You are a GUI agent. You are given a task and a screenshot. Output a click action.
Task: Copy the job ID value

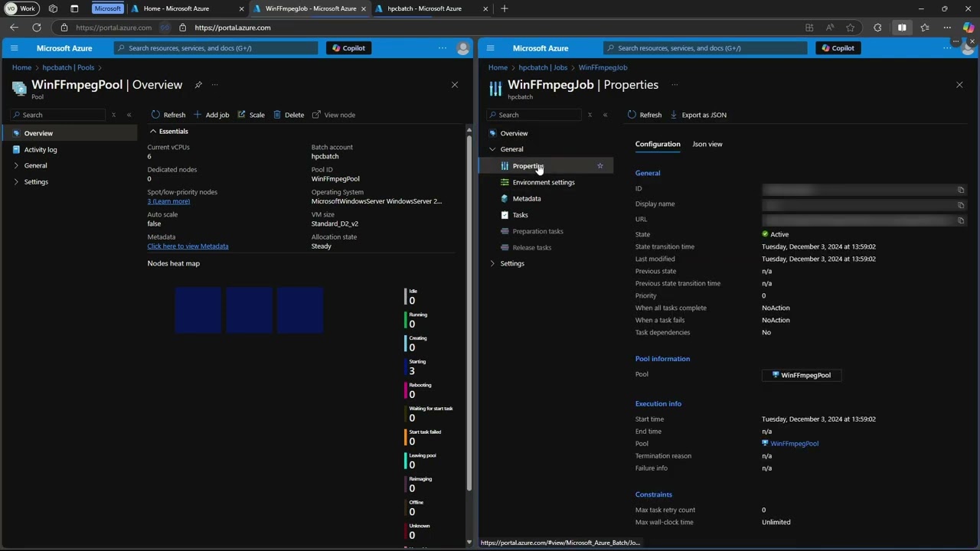(961, 189)
